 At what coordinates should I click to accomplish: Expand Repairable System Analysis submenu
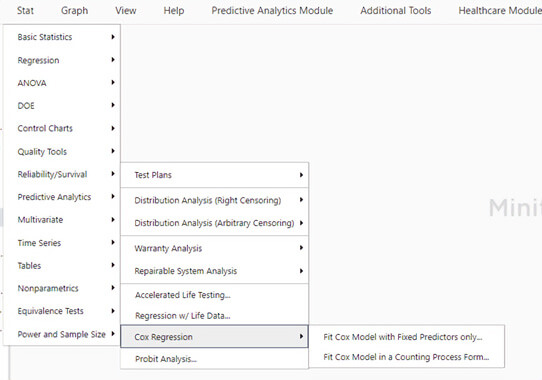tap(214, 271)
